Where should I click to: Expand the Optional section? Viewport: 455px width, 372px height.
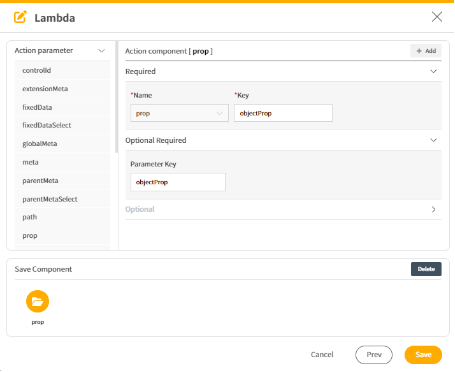pos(433,209)
